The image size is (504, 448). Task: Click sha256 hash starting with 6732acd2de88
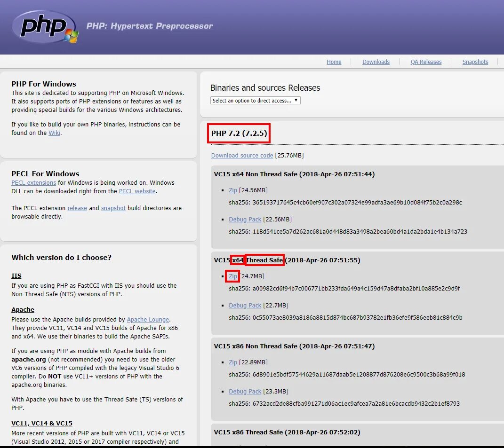(356, 404)
